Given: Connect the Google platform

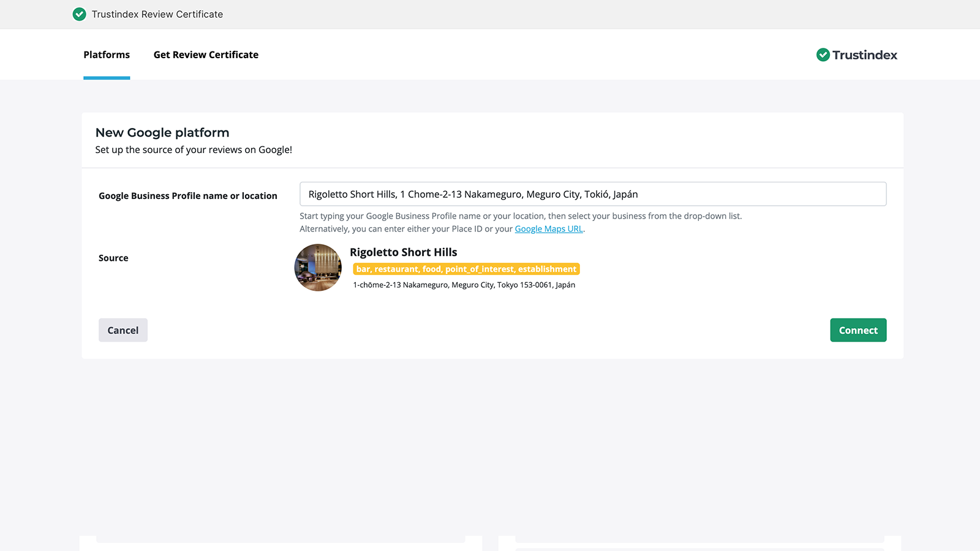Looking at the screenshot, I should point(858,330).
